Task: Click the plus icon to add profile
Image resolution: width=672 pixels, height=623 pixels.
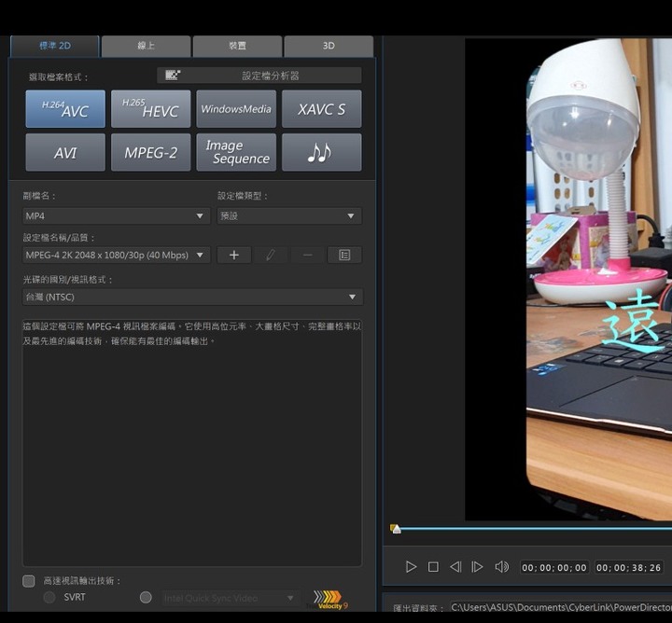Action: [234, 255]
